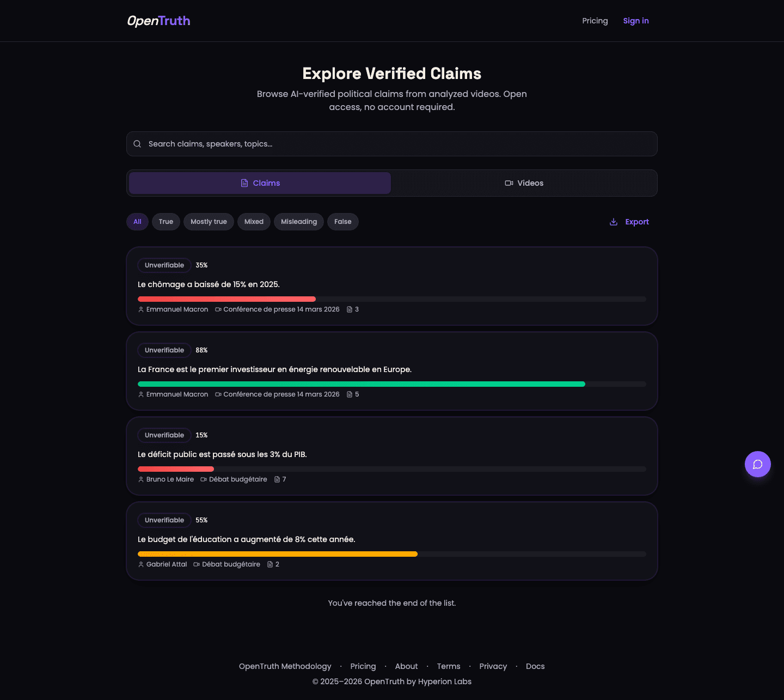The width and height of the screenshot is (784, 700).
Task: Select the Claims tab
Action: point(260,183)
